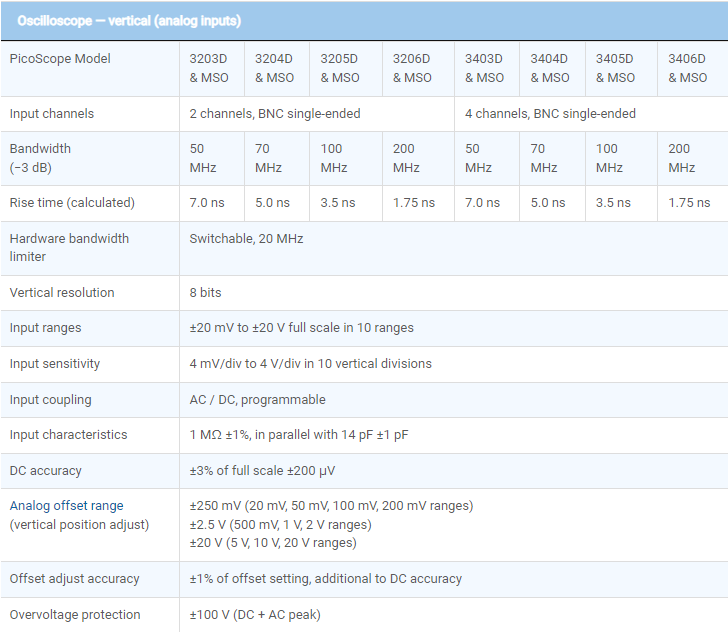Click the '±2.5 V (500 mV, 1 V, 2 V ranges)' line
Screen dimensions: 728x637
[280, 525]
